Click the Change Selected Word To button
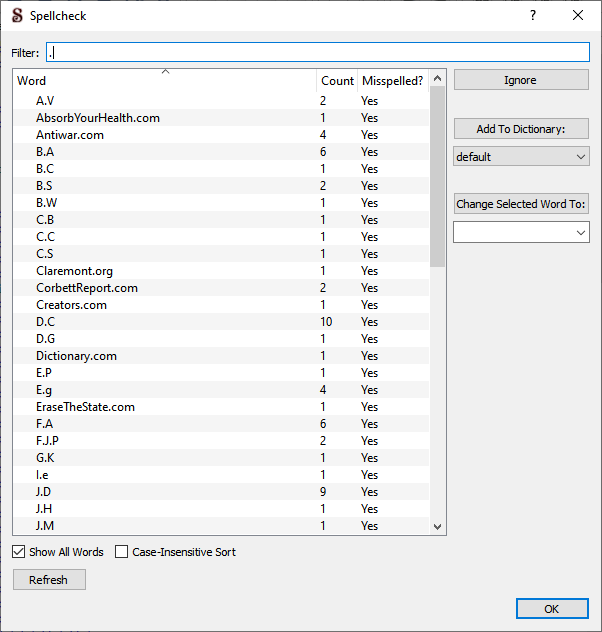The width and height of the screenshot is (602, 632). click(x=521, y=204)
